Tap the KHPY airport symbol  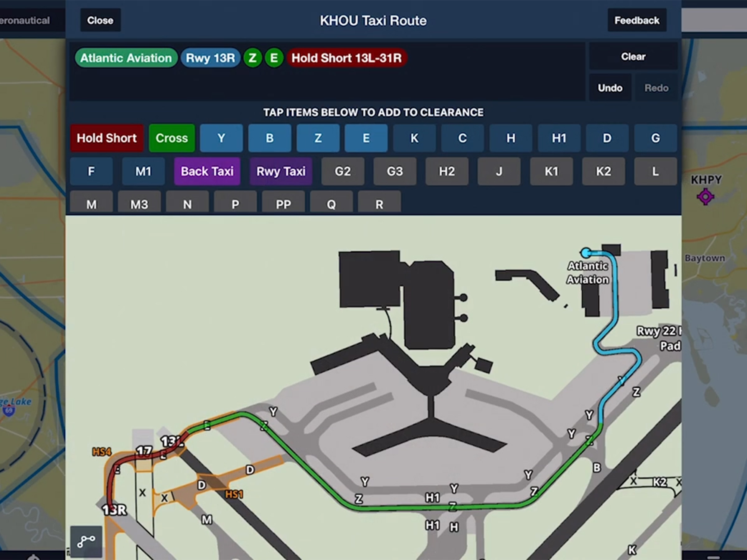pos(706,197)
